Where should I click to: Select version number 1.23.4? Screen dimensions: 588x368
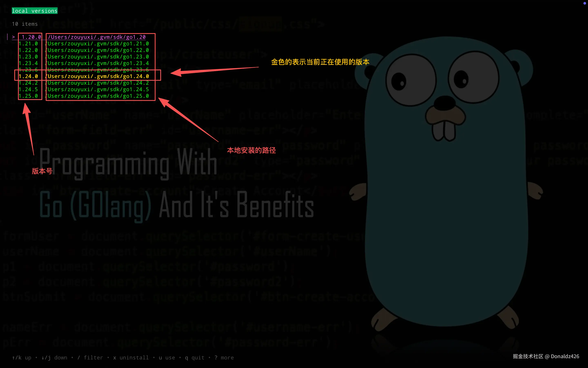28,63
